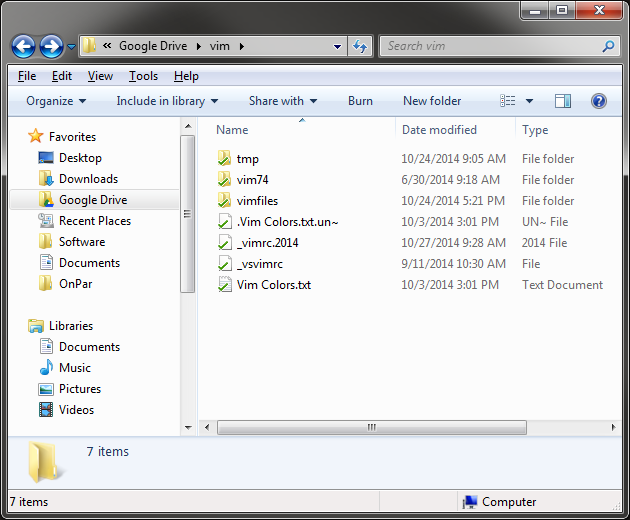Image resolution: width=630 pixels, height=520 pixels.
Task: Expand arrow after vim breadcrumb
Action: (x=241, y=47)
